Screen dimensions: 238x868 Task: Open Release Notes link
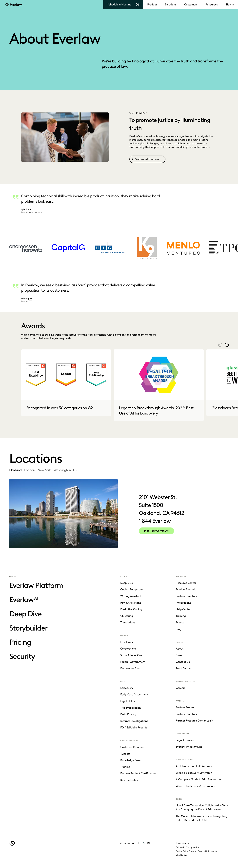click(x=129, y=780)
